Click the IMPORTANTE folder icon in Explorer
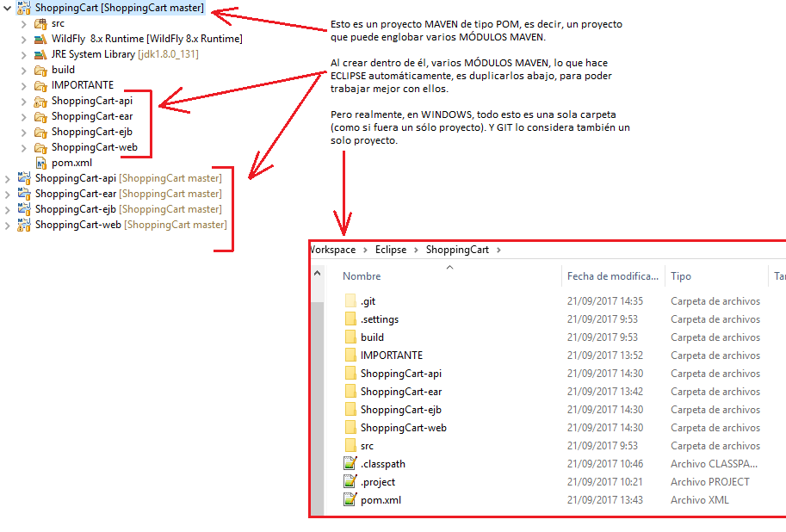Viewport: 786px width, 532px height. (350, 355)
